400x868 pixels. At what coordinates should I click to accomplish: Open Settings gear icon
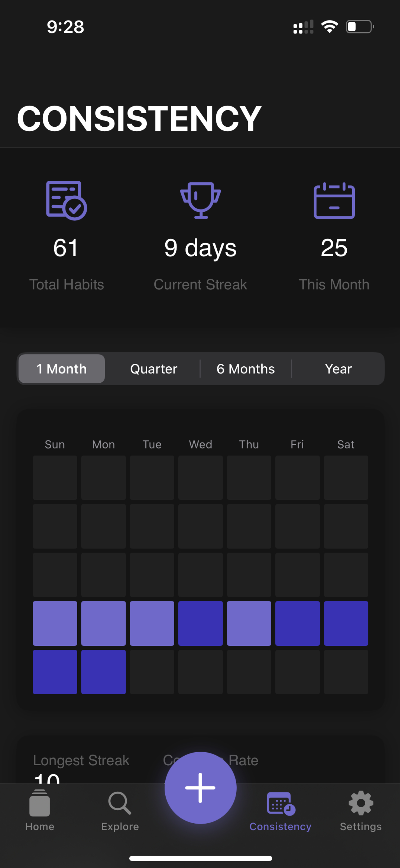[x=361, y=803]
